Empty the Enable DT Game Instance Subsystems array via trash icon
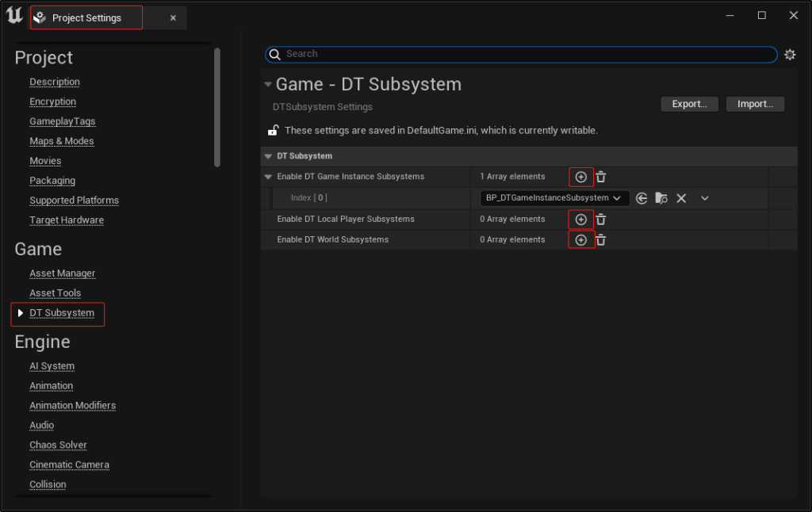This screenshot has height=512, width=812. [x=601, y=176]
